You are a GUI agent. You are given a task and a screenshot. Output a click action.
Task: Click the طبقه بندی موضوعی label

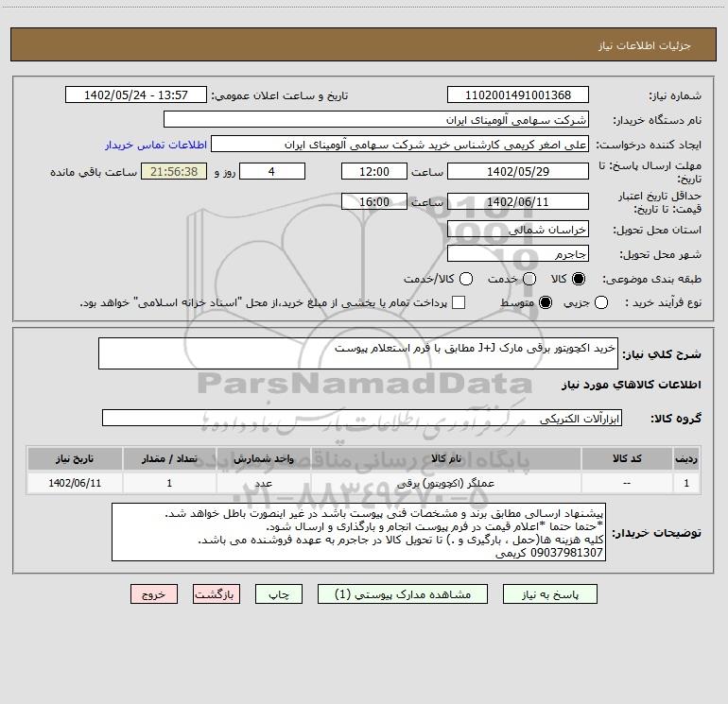coord(651,279)
